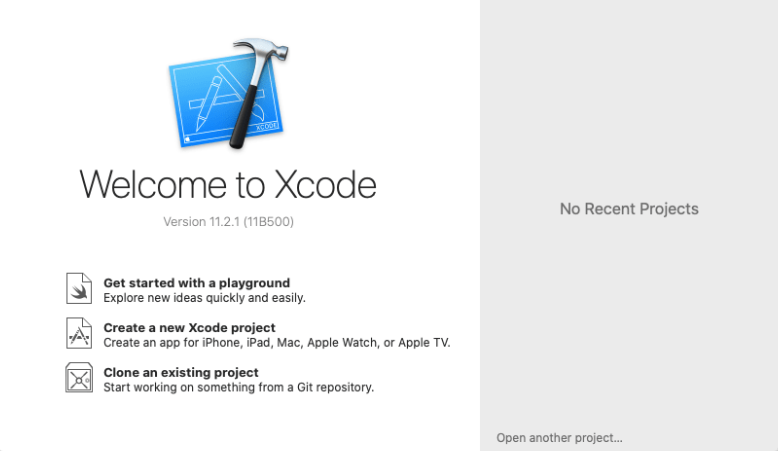The height and width of the screenshot is (451, 778).
Task: Click the Xcode hammer logo
Action: click(228, 93)
